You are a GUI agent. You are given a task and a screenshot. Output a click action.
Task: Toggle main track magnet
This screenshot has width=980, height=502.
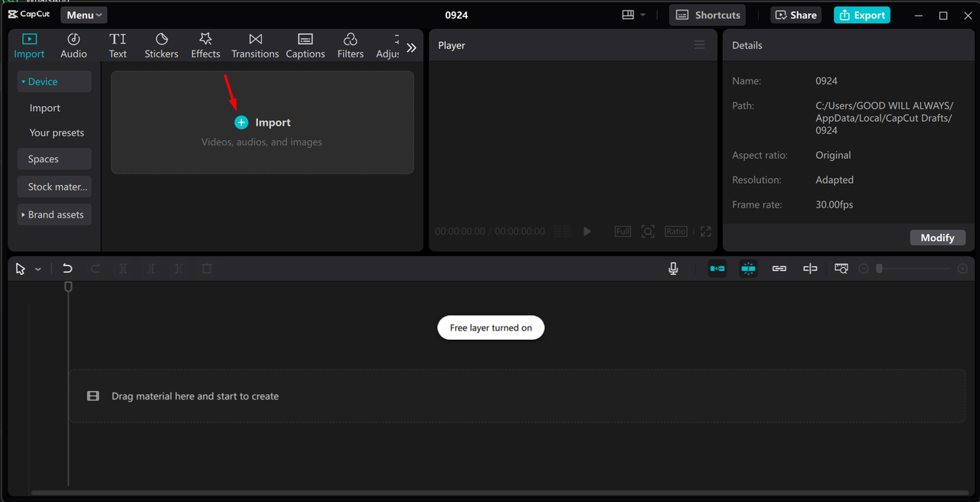[x=717, y=269]
